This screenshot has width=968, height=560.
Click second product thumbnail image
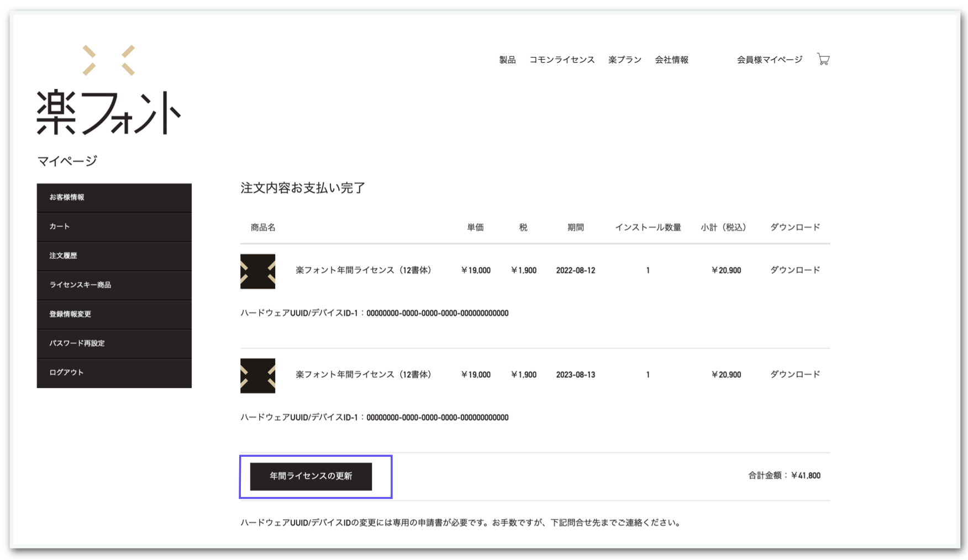(x=257, y=376)
